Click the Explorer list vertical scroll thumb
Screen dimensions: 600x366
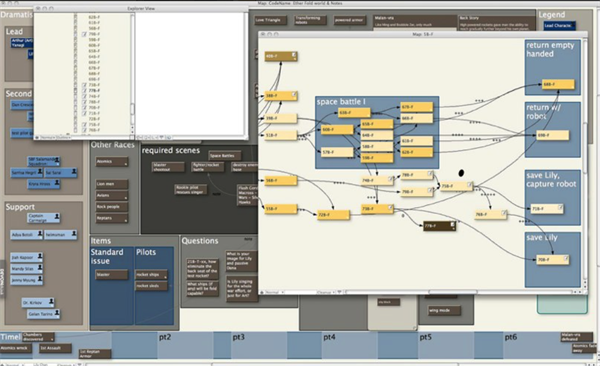pyautogui.click(x=132, y=109)
